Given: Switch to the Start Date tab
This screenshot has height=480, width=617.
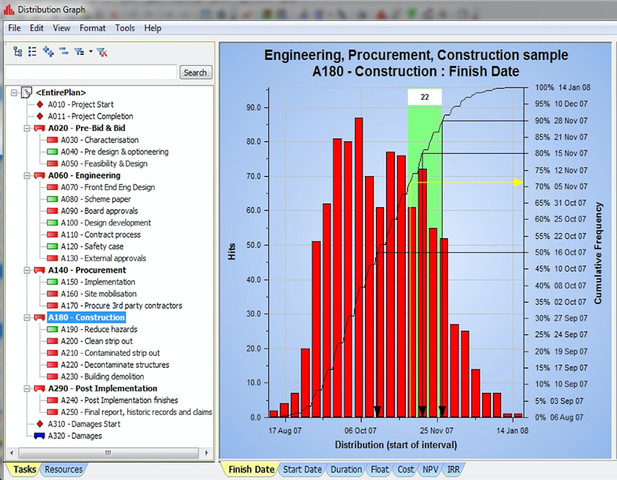Looking at the screenshot, I should (x=302, y=469).
